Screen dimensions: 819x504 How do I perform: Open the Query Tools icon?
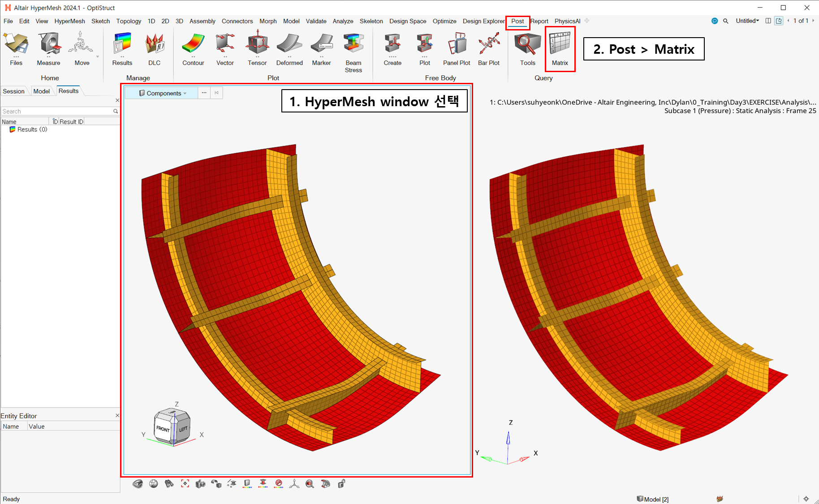[x=528, y=49]
